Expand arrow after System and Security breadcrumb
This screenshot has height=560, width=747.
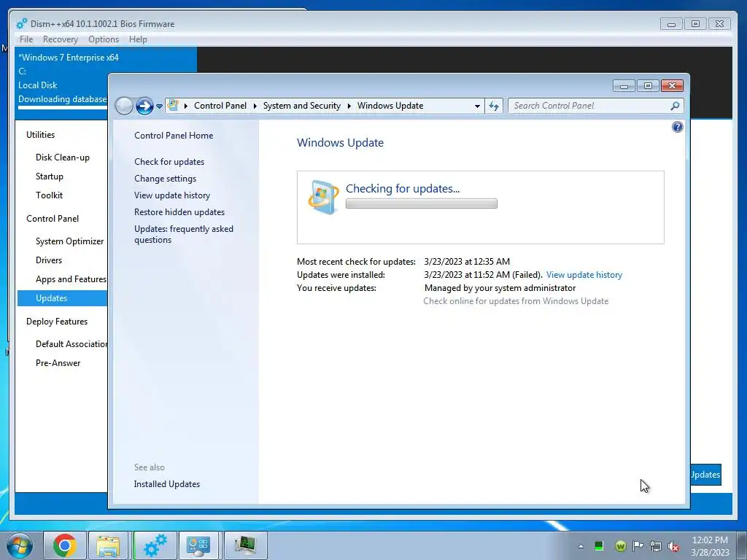[349, 106]
